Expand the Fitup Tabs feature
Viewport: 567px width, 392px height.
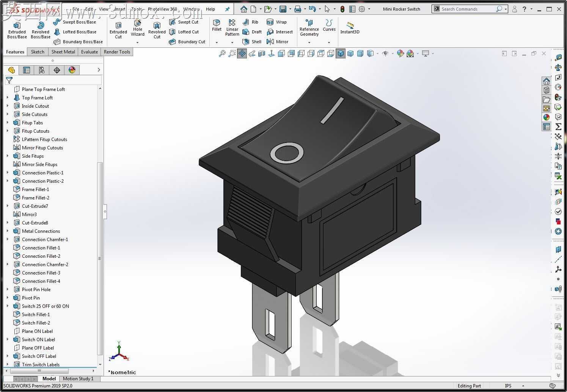point(8,122)
